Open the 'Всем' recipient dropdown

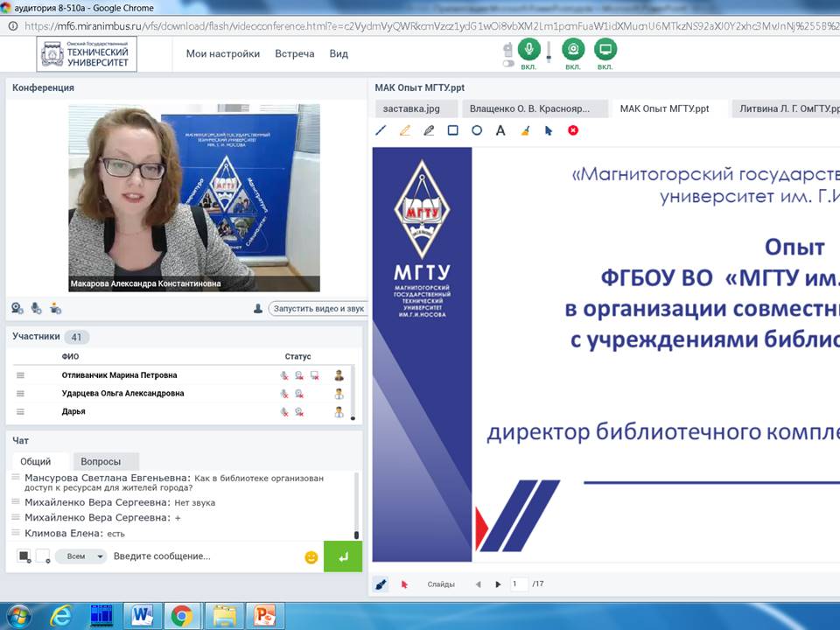[80, 556]
